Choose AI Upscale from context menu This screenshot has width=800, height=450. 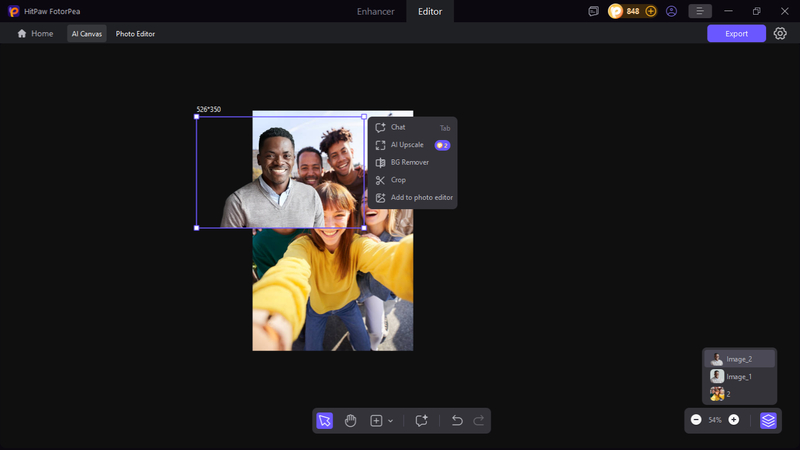click(x=413, y=145)
